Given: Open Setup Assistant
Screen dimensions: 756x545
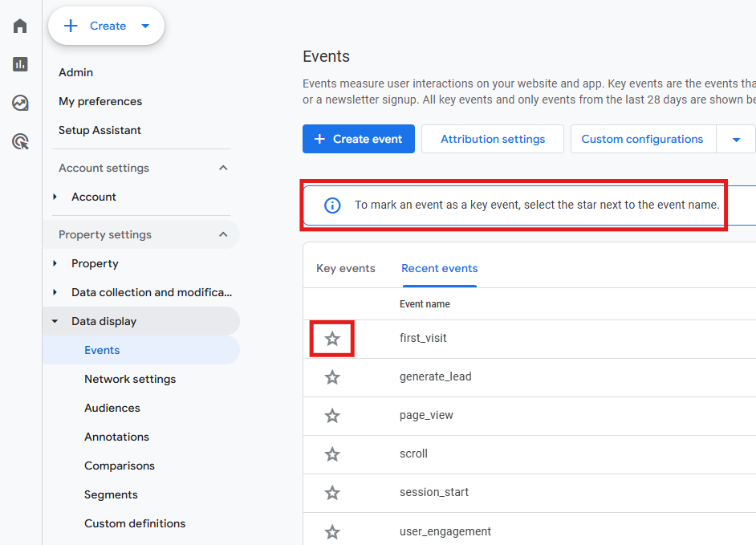Looking at the screenshot, I should point(100,130).
